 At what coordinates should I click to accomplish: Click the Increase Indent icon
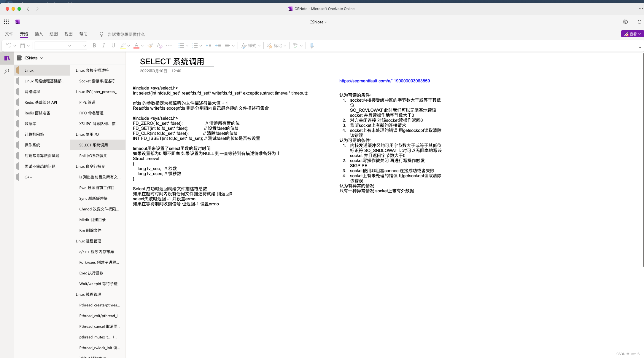click(218, 45)
